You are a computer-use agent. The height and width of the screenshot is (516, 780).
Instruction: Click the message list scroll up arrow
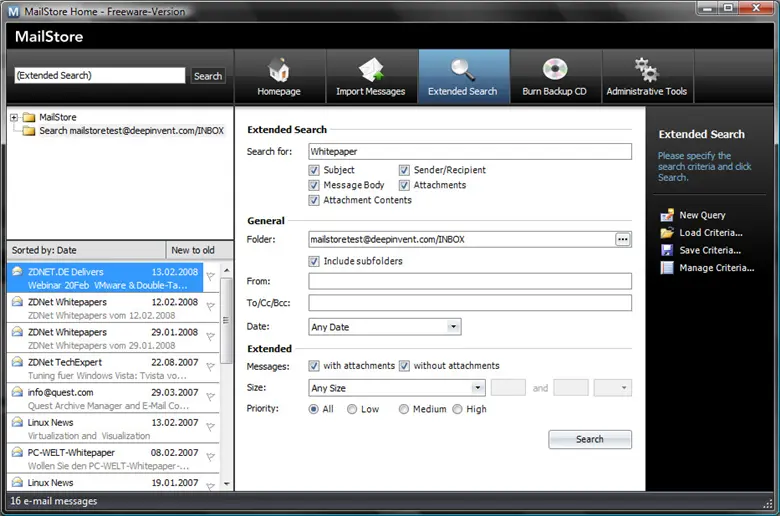pyautogui.click(x=226, y=270)
